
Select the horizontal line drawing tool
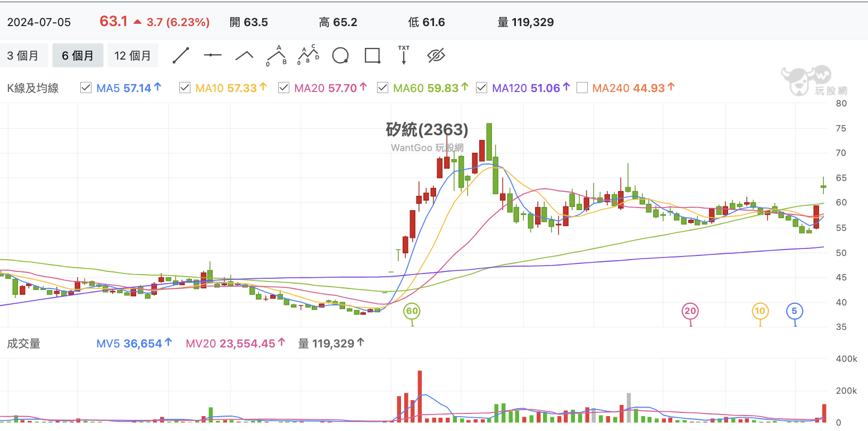(x=213, y=55)
